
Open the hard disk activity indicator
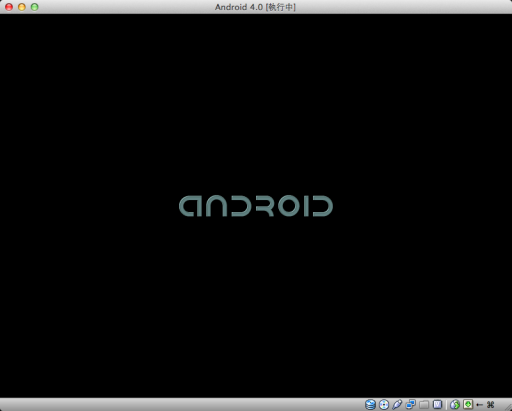(370, 405)
